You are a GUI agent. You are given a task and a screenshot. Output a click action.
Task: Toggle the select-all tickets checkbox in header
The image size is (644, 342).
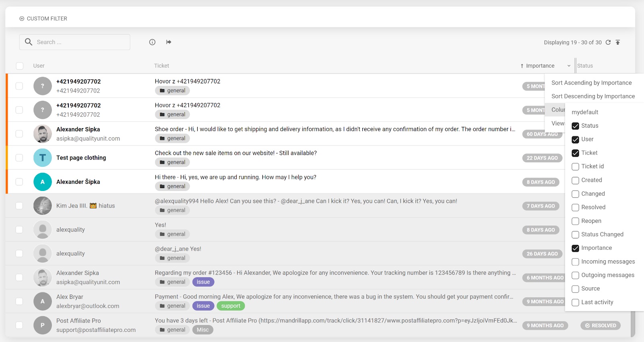[x=19, y=66]
